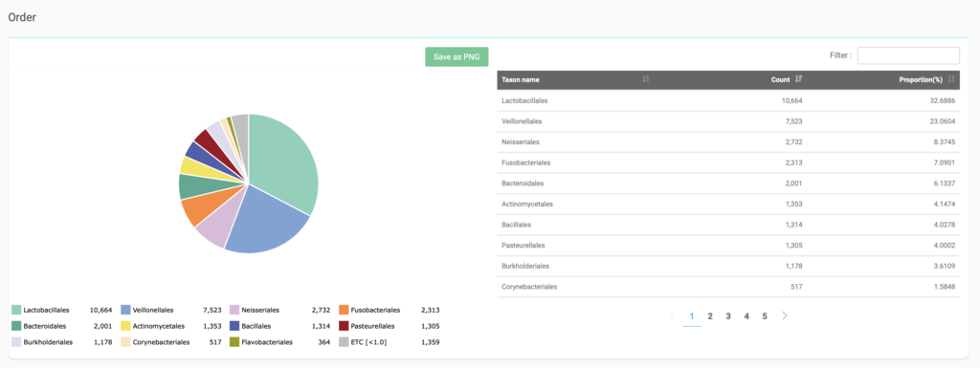Viewport: 980px width, 368px height.
Task: Select Pasteurellales row in table
Action: tap(728, 245)
